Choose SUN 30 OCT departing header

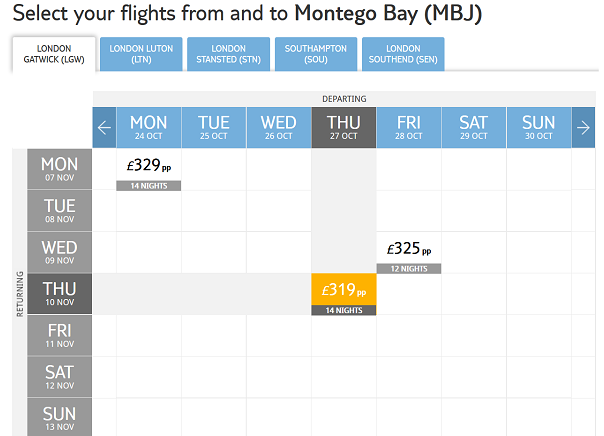[x=539, y=127]
